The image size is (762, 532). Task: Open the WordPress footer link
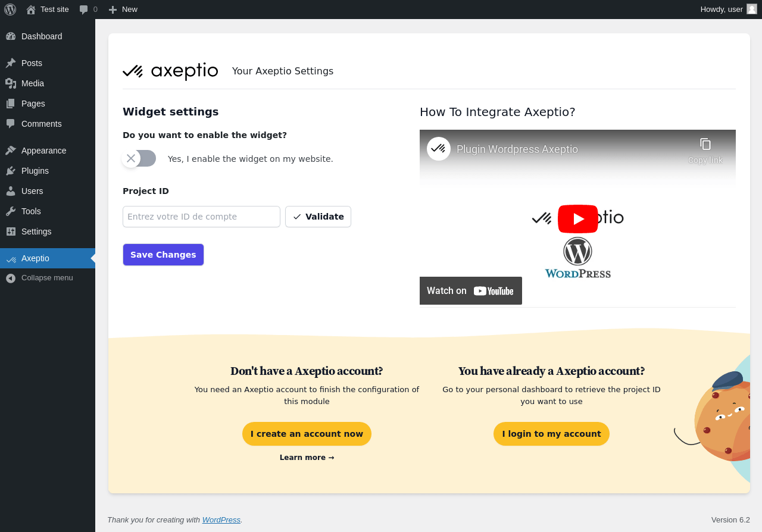[x=221, y=520]
